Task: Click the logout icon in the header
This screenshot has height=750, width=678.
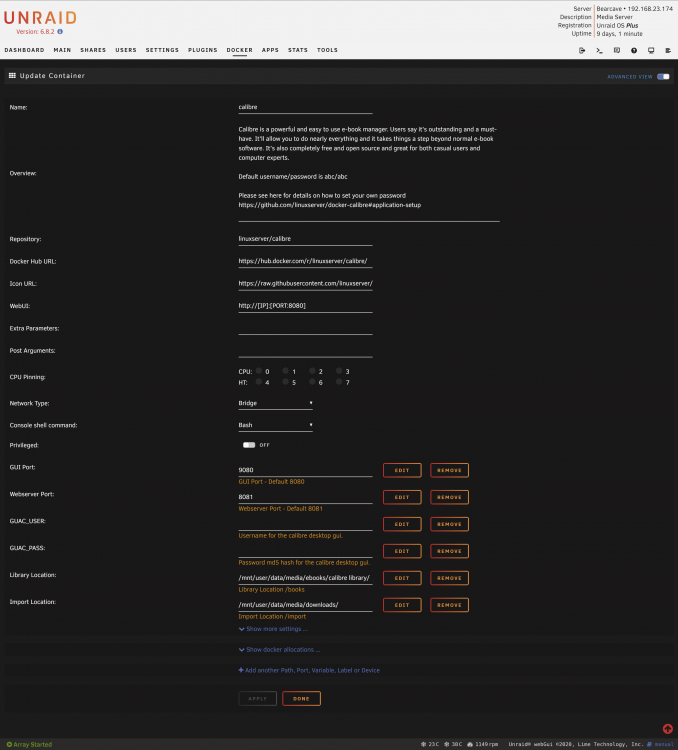Action: tap(582, 50)
